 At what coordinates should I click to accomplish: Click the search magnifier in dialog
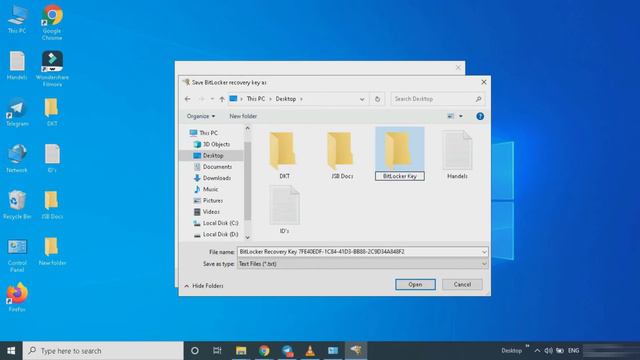point(478,99)
